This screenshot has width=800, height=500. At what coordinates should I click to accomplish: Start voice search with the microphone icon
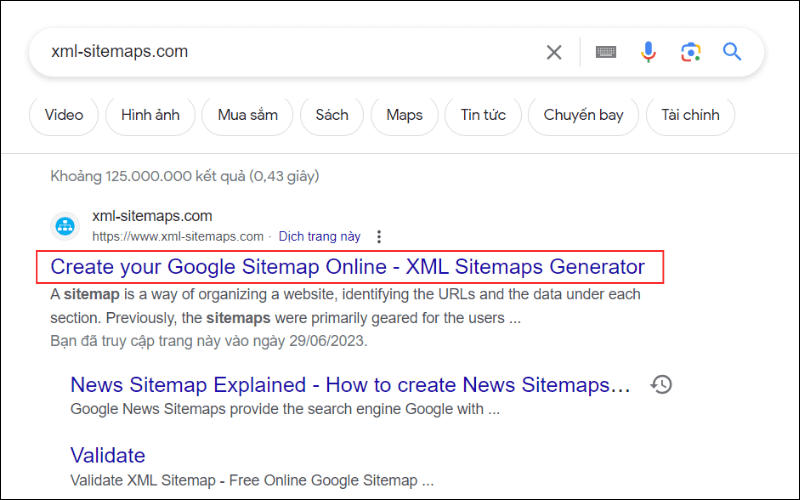click(x=648, y=52)
